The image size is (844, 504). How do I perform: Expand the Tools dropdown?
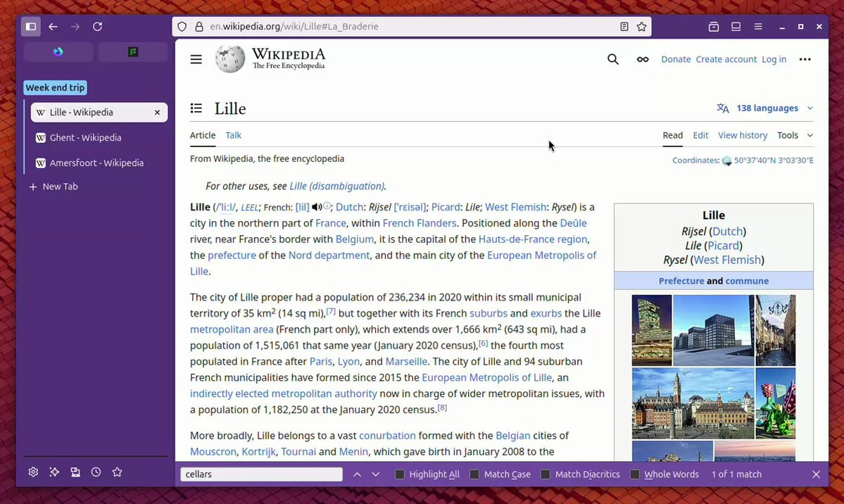[x=795, y=135]
